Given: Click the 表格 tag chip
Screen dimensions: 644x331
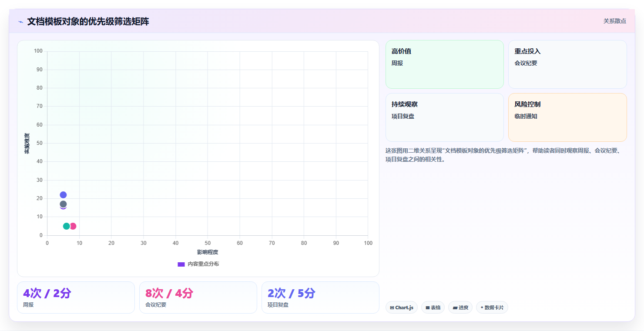Looking at the screenshot, I should pos(433,308).
